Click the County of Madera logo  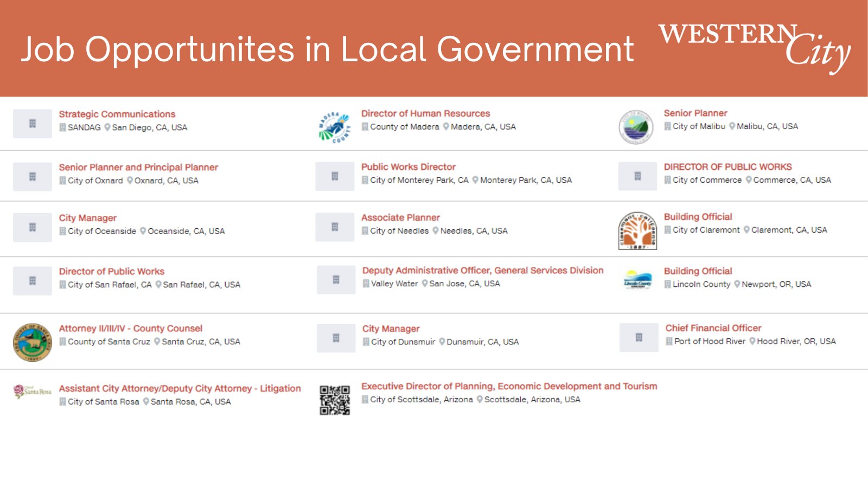(335, 127)
